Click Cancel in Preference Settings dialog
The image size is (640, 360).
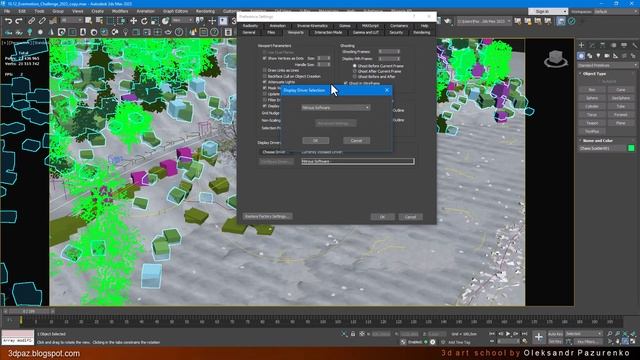[x=410, y=217]
